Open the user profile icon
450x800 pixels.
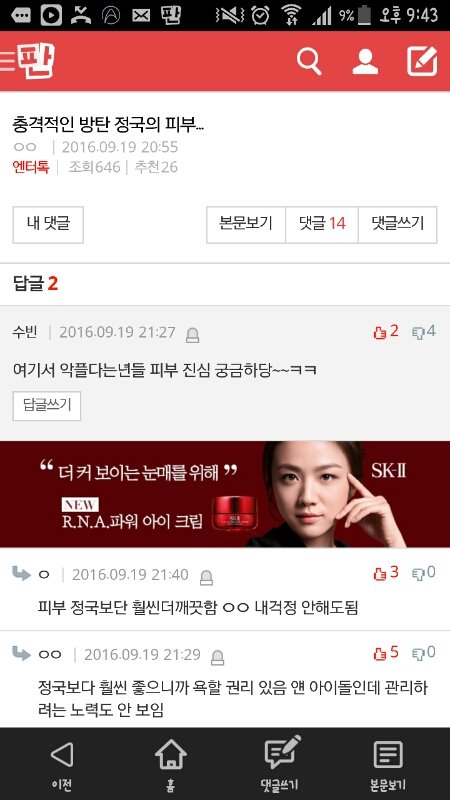[365, 62]
